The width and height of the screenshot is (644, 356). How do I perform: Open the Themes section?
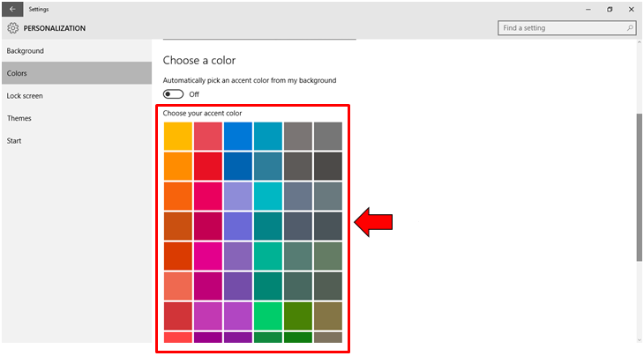19,118
